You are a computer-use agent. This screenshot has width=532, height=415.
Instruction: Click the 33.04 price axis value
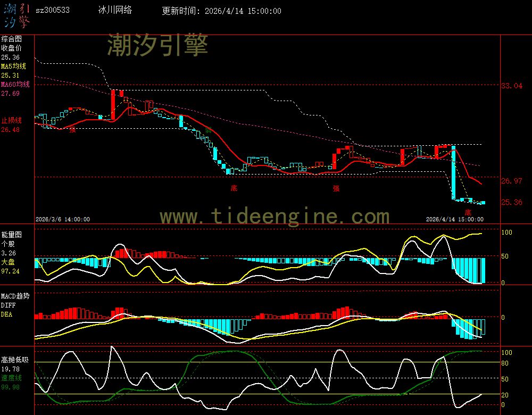pyautogui.click(x=511, y=85)
